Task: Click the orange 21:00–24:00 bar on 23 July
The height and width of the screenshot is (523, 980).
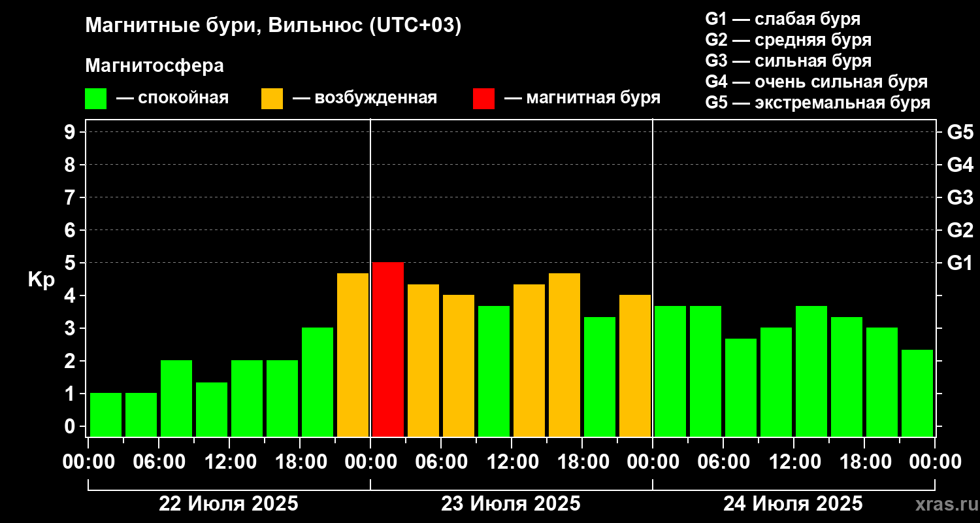Action: click(x=635, y=365)
